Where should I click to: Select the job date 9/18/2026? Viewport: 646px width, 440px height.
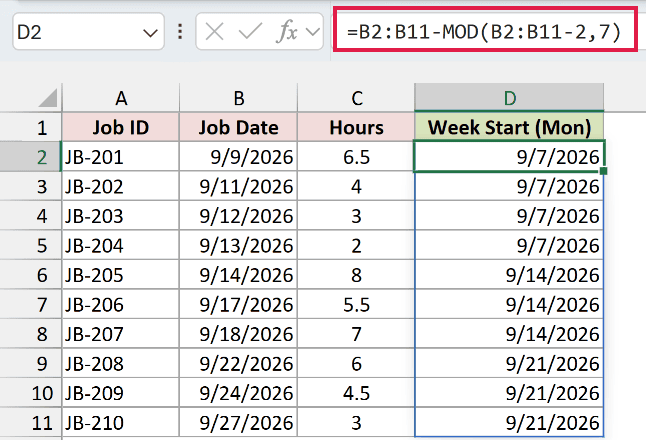pyautogui.click(x=239, y=334)
